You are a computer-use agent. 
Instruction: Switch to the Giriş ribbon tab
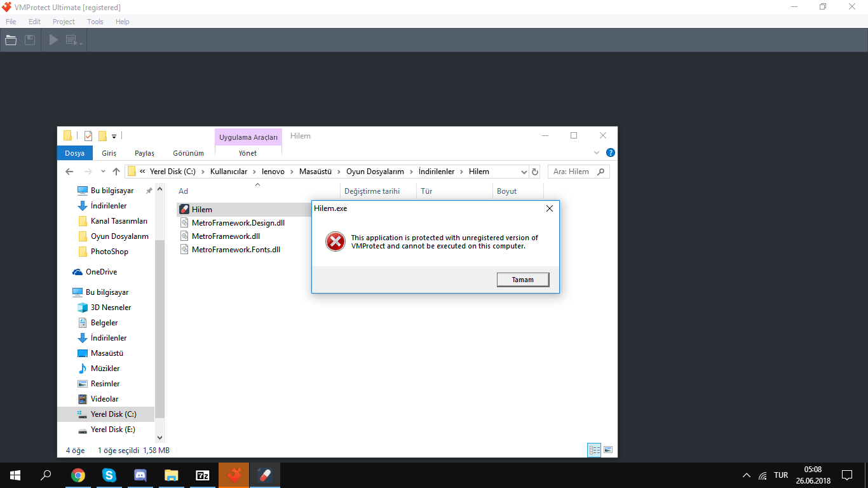pyautogui.click(x=109, y=153)
